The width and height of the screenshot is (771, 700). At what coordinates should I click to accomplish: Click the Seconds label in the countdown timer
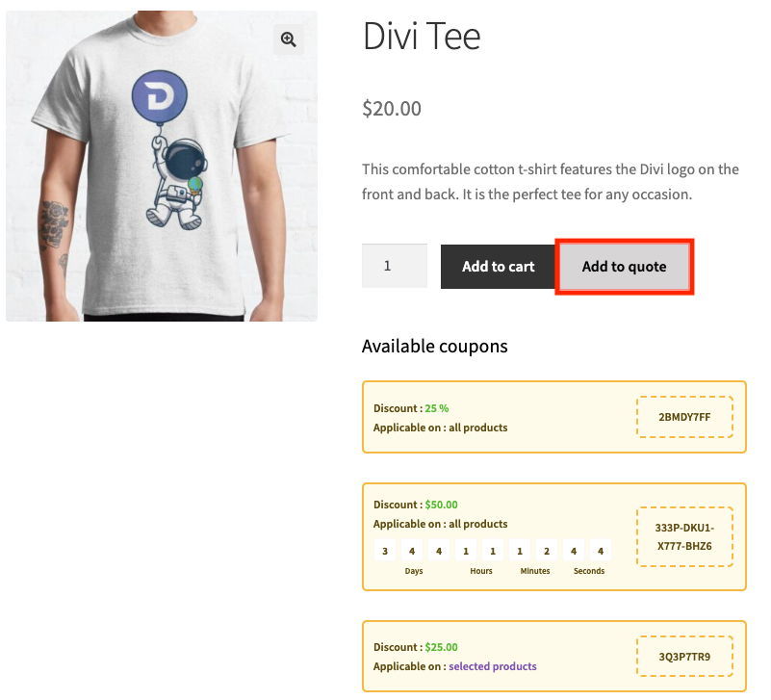click(x=589, y=571)
